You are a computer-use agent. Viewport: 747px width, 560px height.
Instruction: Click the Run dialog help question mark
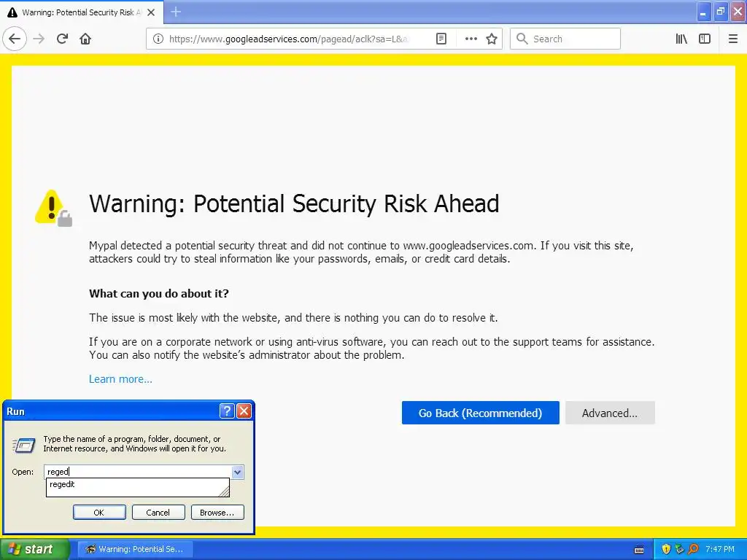(228, 411)
